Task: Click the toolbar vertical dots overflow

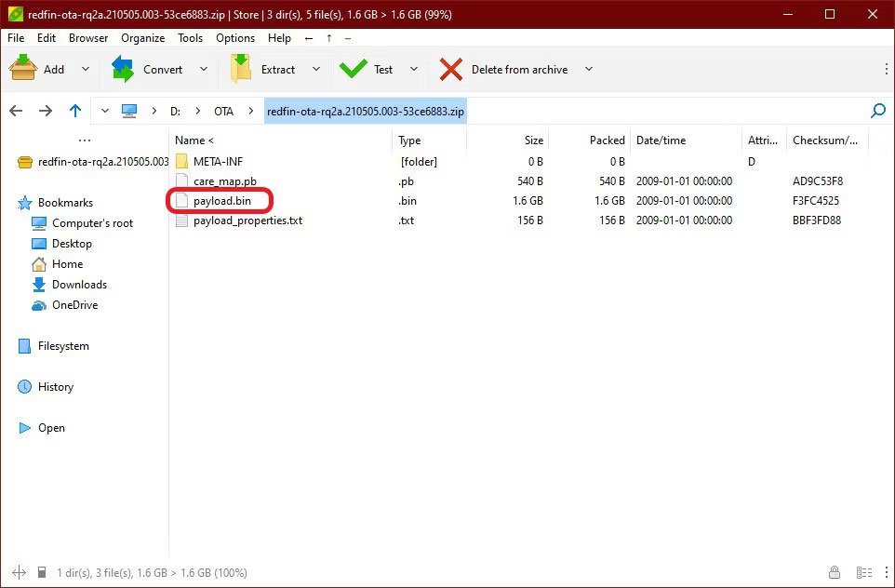Action: 886,69
